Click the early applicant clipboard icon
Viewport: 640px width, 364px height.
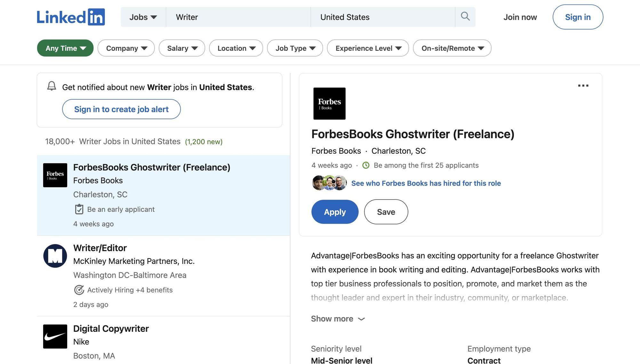coord(79,209)
